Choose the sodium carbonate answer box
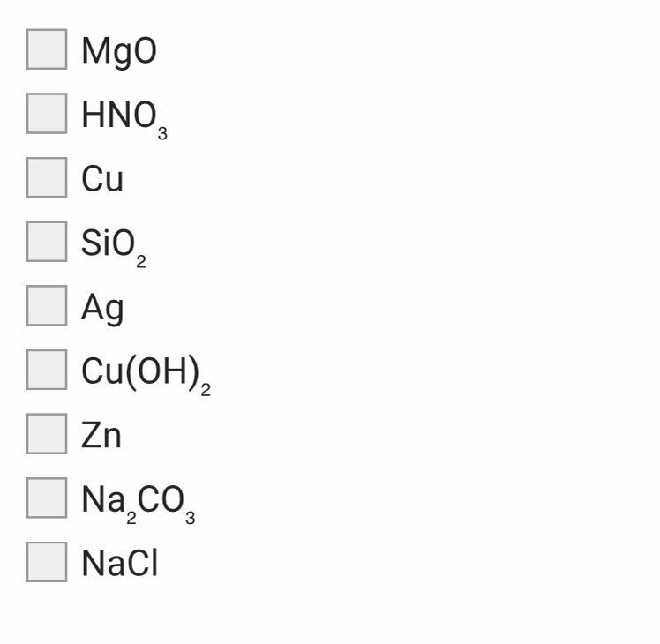Screen dimensions: 660x644 point(47,498)
